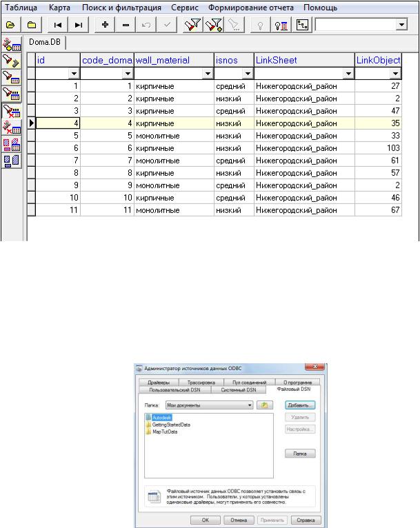Click the flashlight with funnel filter icon
The image size is (420, 528).
click(192, 25)
